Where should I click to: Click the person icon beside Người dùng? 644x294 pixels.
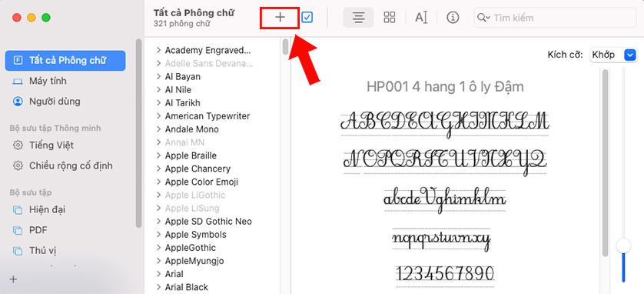click(x=18, y=101)
